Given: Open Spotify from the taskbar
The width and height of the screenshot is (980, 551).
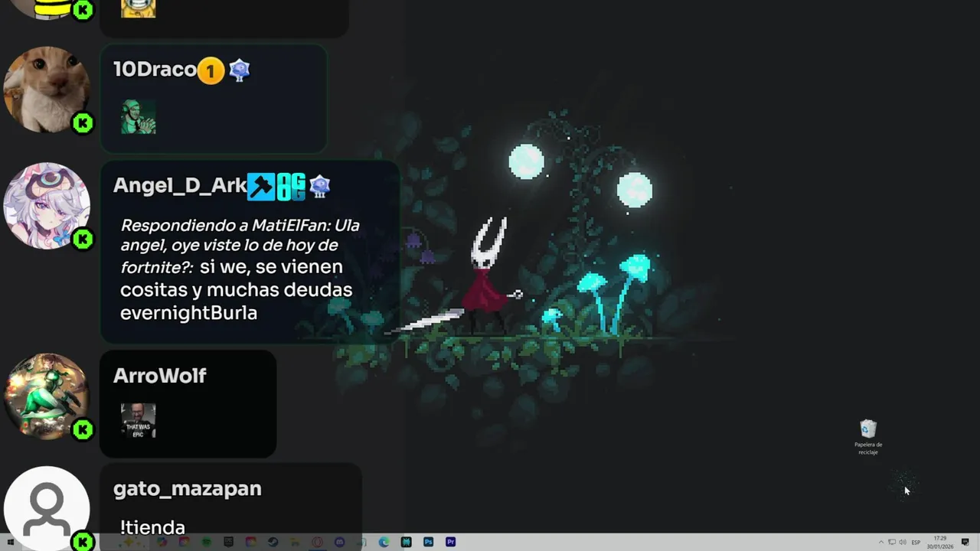Looking at the screenshot, I should [x=206, y=542].
